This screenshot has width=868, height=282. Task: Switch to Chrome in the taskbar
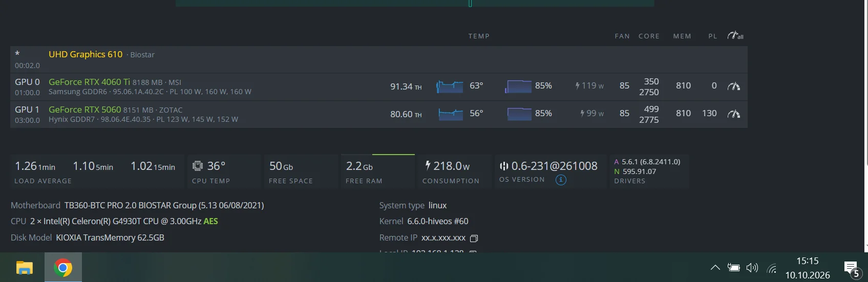(63, 267)
